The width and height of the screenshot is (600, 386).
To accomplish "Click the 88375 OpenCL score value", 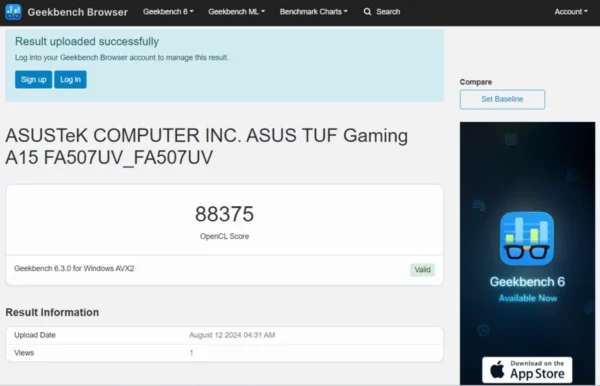I will [x=224, y=214].
